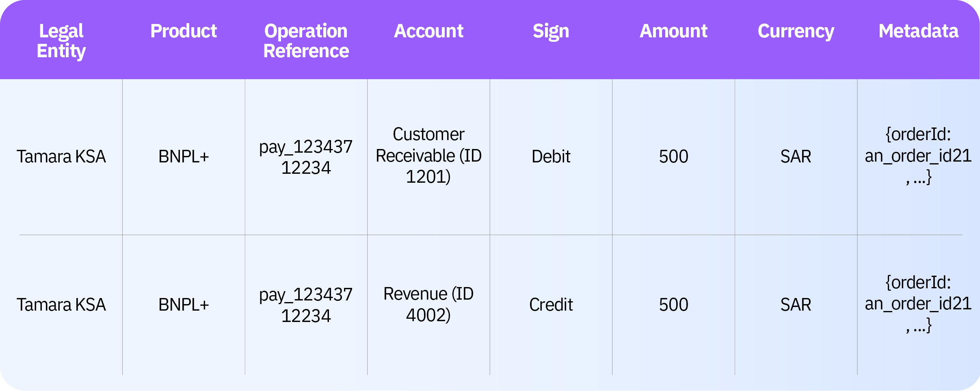Click the Currency column header
This screenshot has width=980, height=391.
point(796,32)
